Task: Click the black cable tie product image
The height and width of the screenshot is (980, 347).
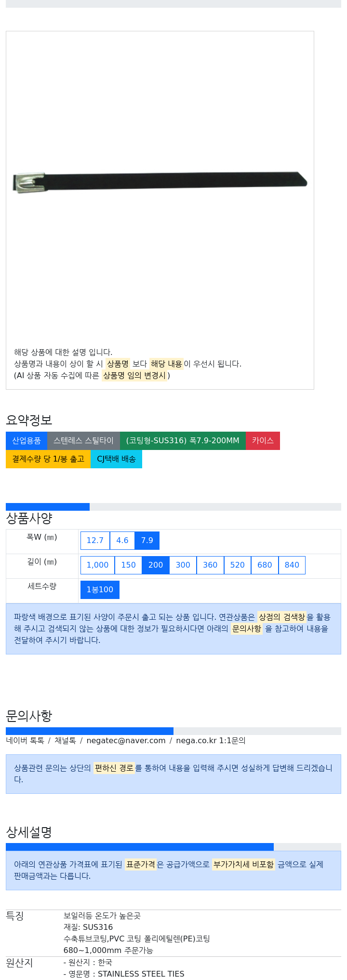Action: tap(160, 181)
